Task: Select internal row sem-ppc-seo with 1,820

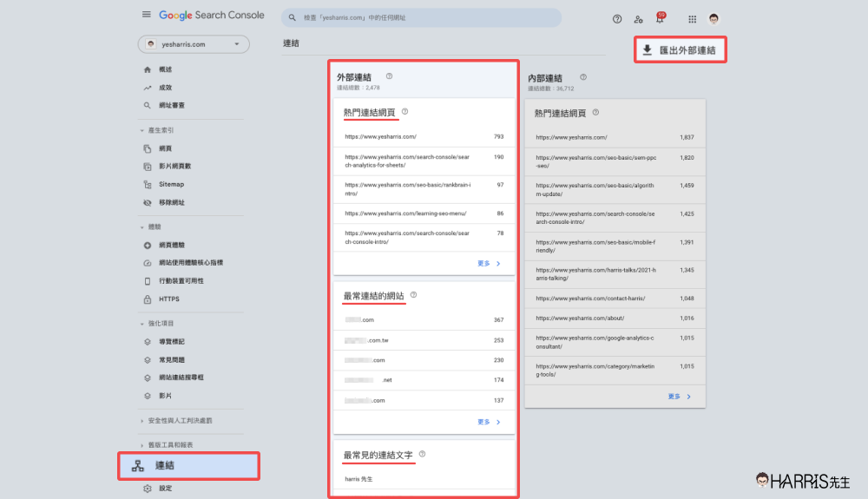Action: point(615,161)
